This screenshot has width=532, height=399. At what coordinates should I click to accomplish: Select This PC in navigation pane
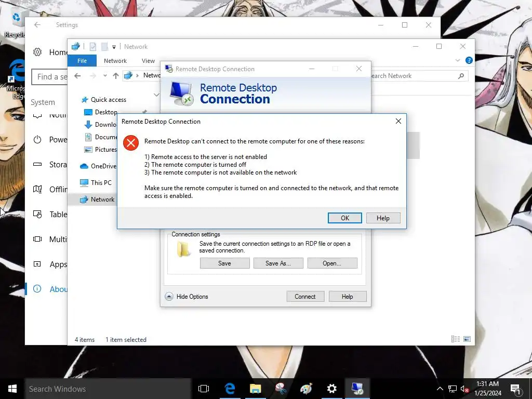(96, 182)
